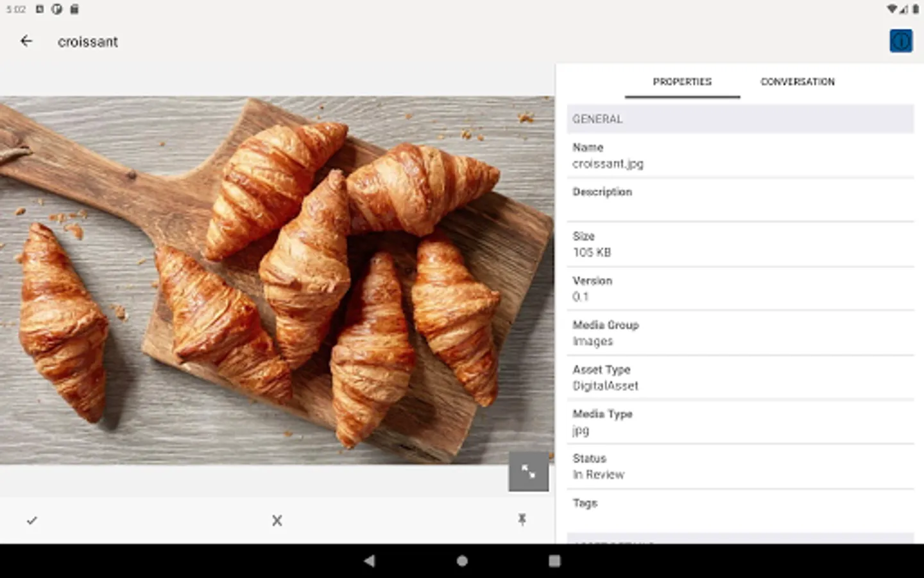This screenshot has height=578, width=924.
Task: Toggle the info panel icon
Action: click(901, 41)
